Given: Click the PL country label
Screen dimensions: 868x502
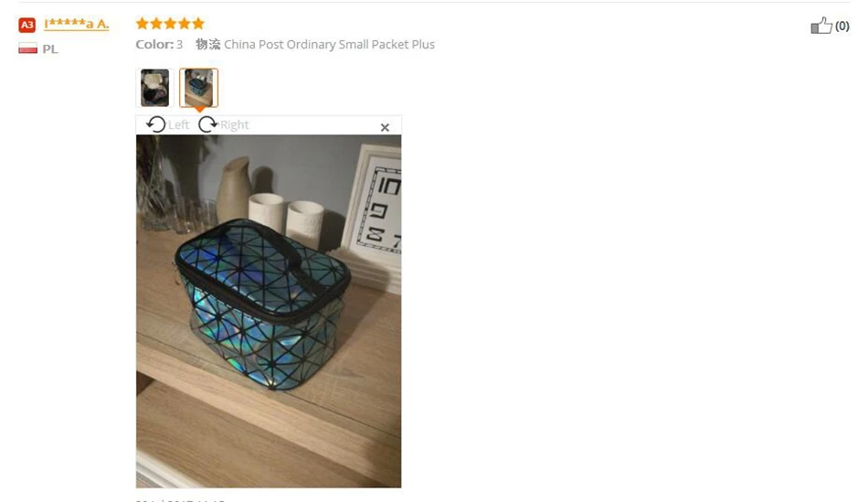Looking at the screenshot, I should (x=50, y=48).
